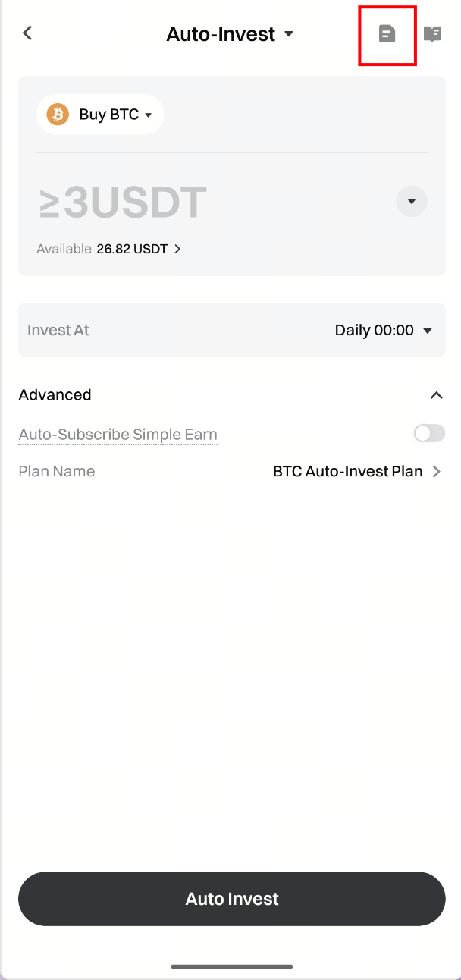
Task: Click the Advanced section heading
Action: [55, 395]
